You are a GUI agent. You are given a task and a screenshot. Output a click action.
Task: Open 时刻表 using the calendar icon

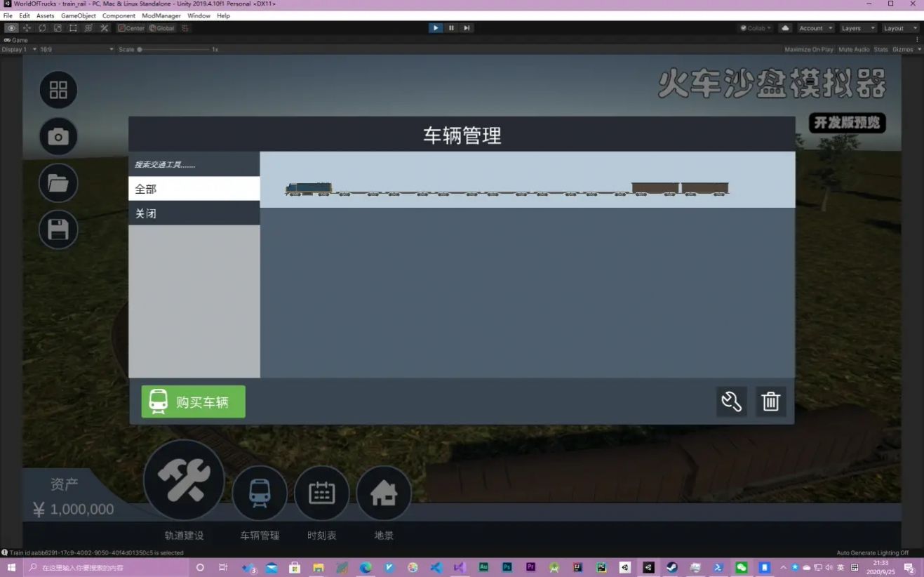pyautogui.click(x=321, y=493)
